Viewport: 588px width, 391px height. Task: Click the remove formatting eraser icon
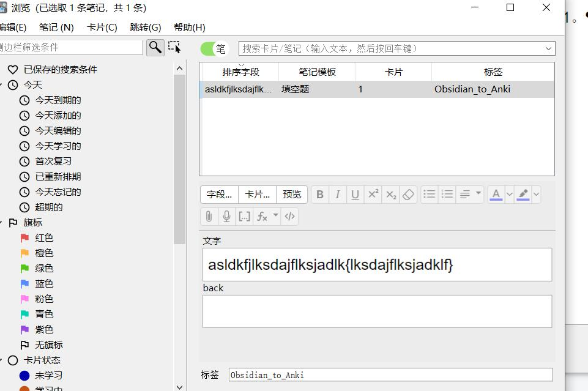pos(407,194)
